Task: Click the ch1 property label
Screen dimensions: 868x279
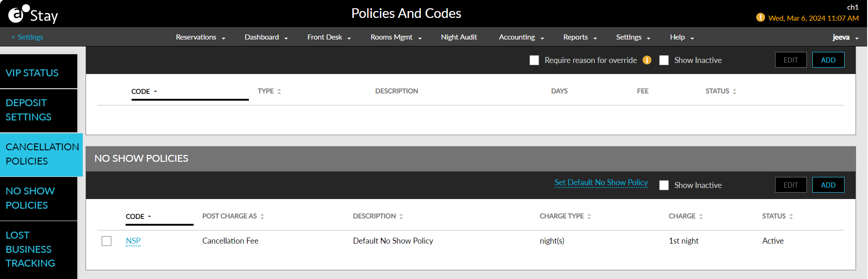Action: (853, 7)
